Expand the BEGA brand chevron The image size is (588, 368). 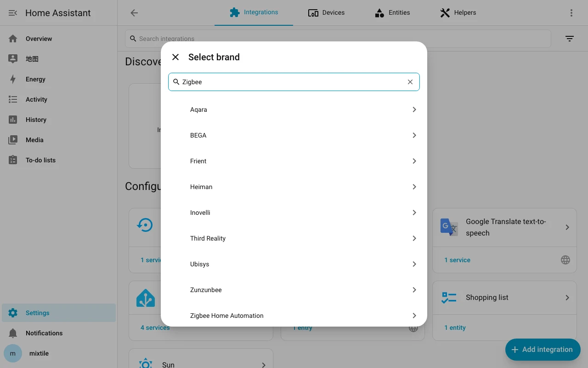coord(414,135)
